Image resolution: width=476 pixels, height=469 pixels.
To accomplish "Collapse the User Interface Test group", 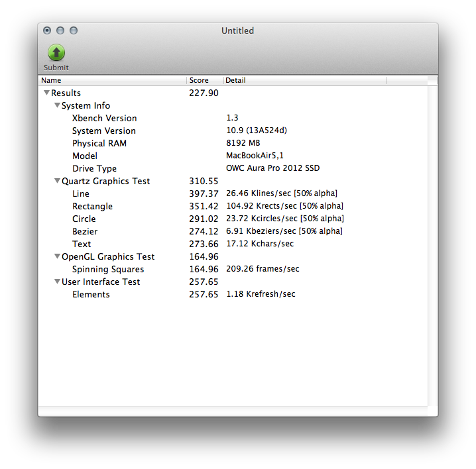I will tap(57, 282).
